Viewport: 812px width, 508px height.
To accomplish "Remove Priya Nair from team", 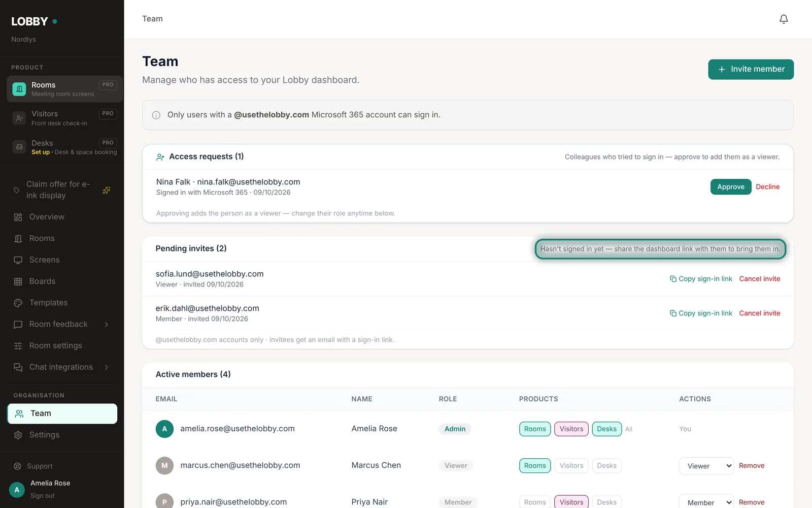I will click(x=752, y=502).
